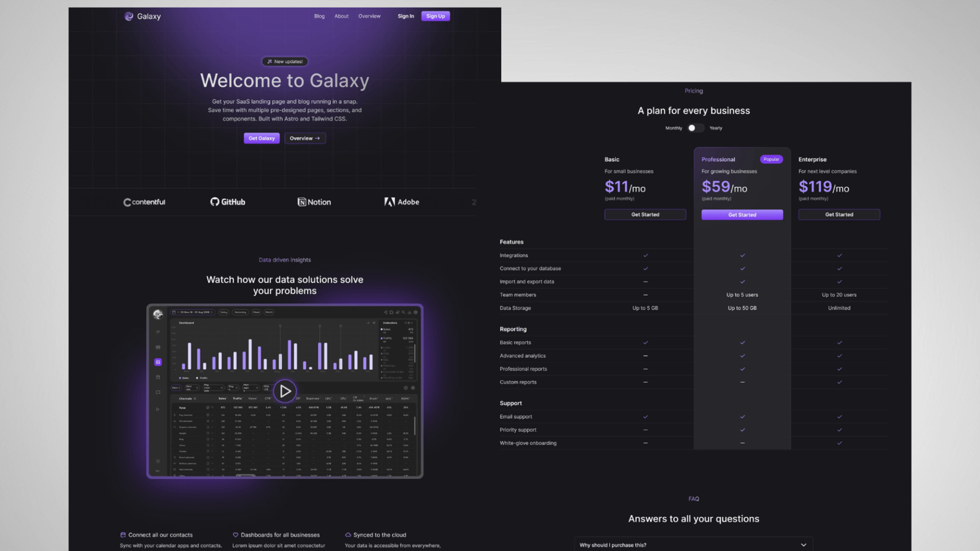
Task: Click the $59/mo Professional price
Action: (x=725, y=187)
